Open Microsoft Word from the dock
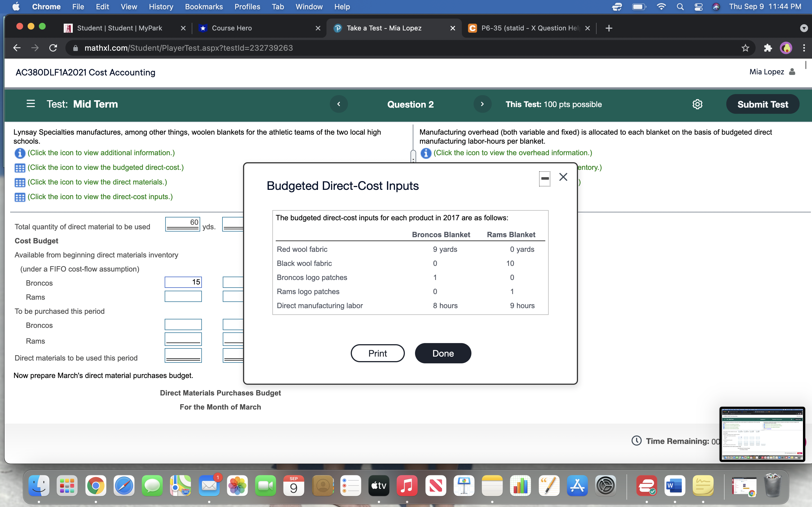 click(x=674, y=486)
